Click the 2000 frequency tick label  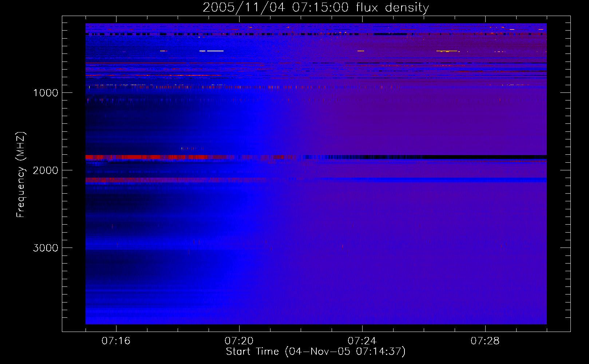coord(46,170)
